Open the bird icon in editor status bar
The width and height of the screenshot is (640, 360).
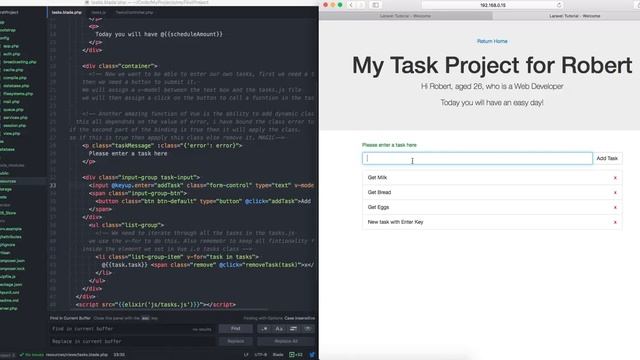pyautogui.click(x=312, y=355)
